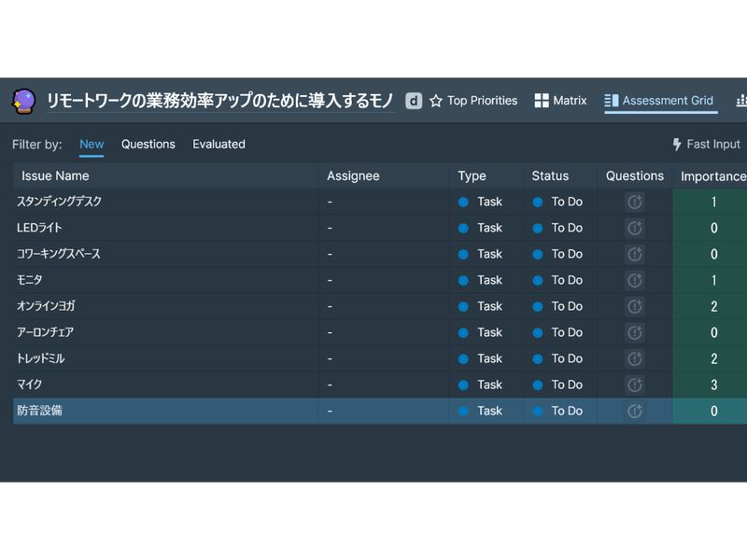The width and height of the screenshot is (747, 560).
Task: Select the モニタ issue name
Action: click(30, 280)
